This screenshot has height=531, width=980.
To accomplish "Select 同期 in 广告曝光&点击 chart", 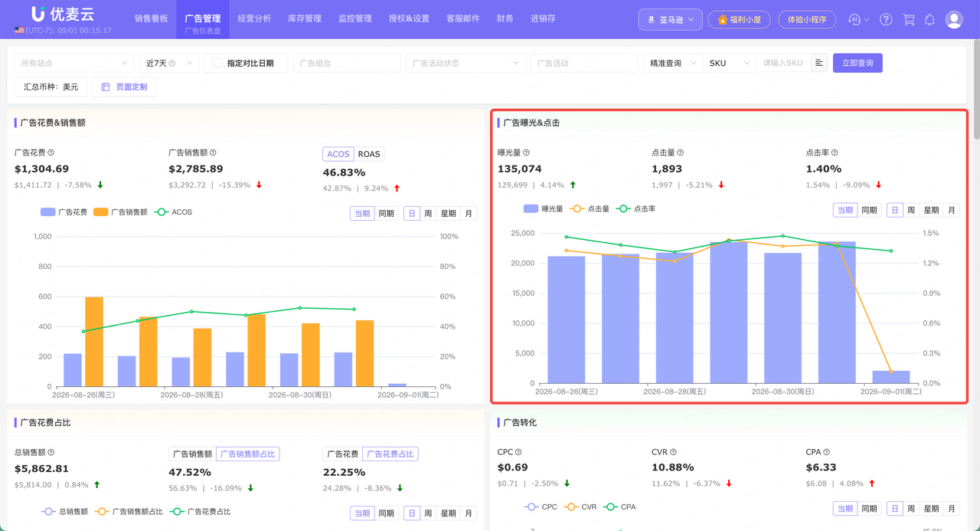I will tap(869, 210).
